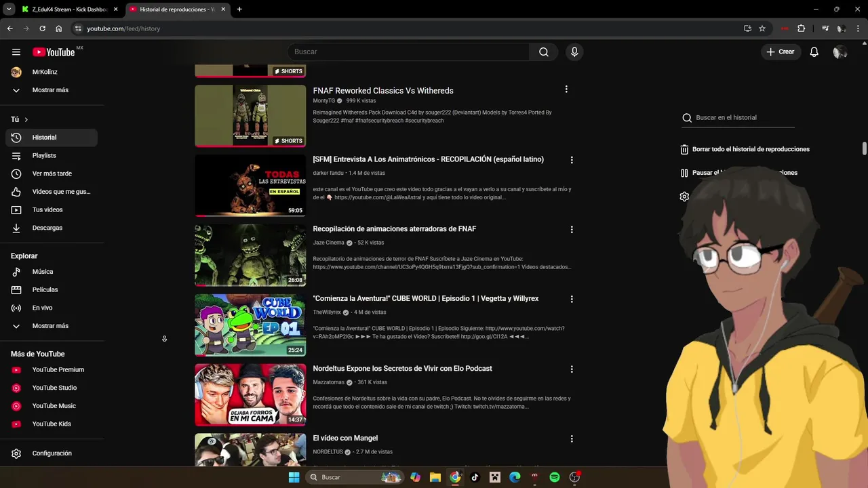Viewport: 868px width, 488px height.
Task: Open TikTok from the taskbar
Action: [x=475, y=477]
